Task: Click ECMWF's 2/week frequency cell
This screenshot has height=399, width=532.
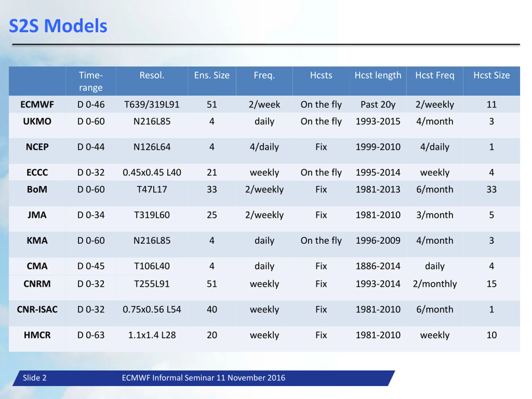Action: (x=264, y=105)
